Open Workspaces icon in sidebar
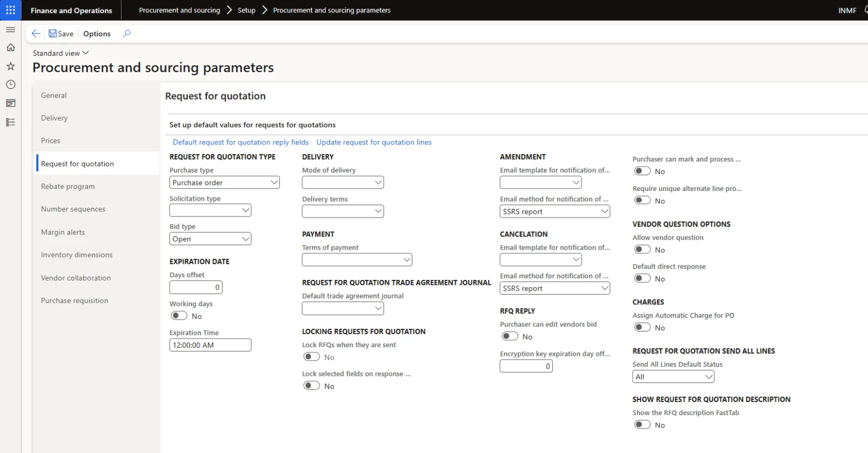Screen dimensions: 868x453 point(10,103)
